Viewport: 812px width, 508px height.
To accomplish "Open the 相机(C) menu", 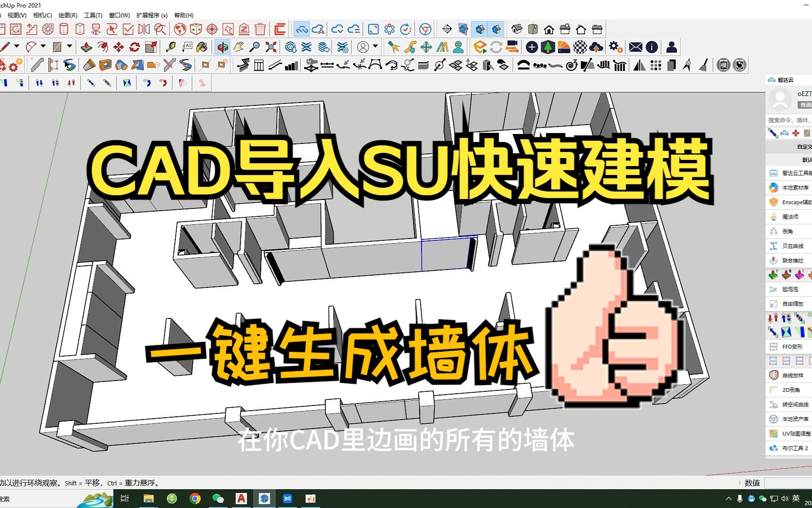I will [x=42, y=15].
